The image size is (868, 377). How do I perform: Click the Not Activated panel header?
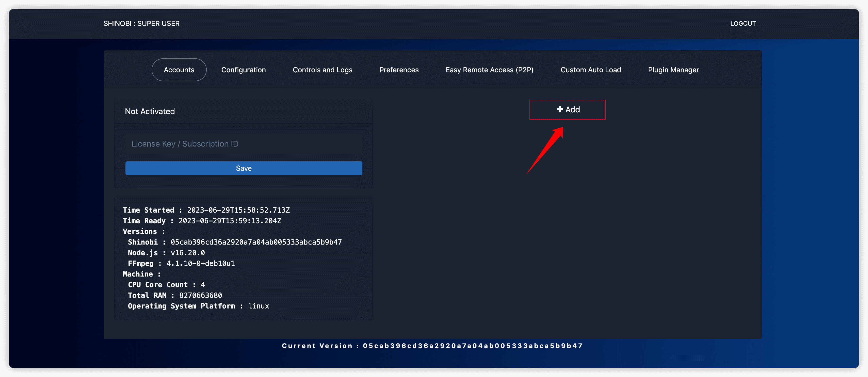tap(150, 111)
